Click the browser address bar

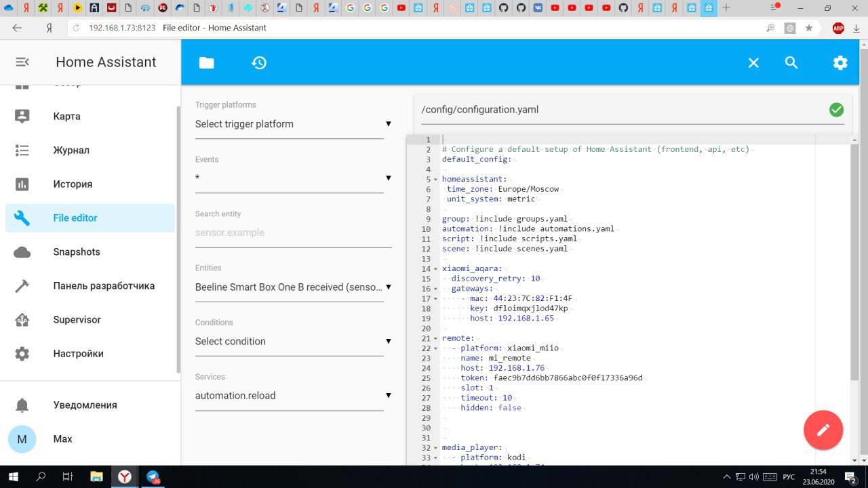[x=420, y=28]
